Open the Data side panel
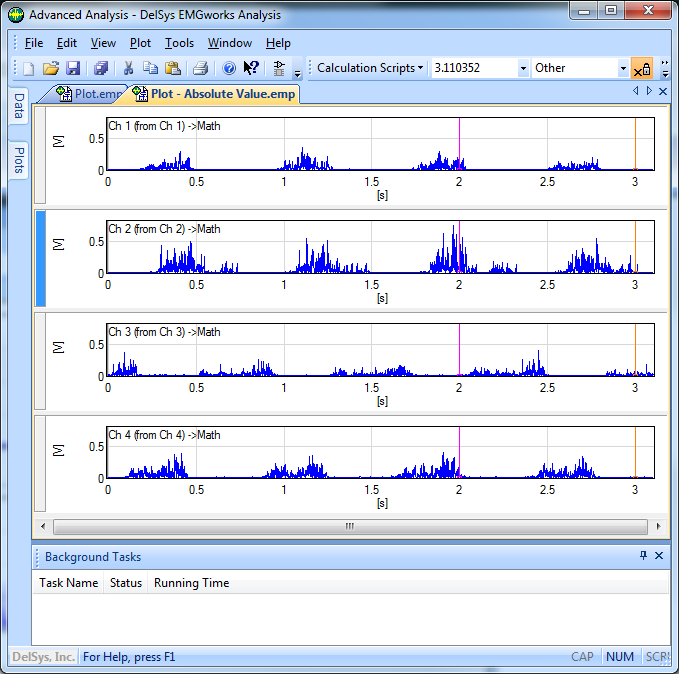The height and width of the screenshot is (674, 679). [18, 107]
